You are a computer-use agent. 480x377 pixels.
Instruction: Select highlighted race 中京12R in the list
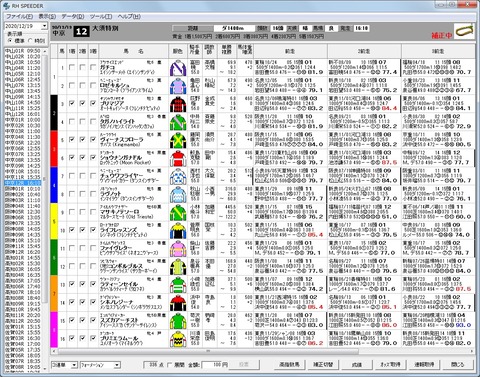coord(22,183)
